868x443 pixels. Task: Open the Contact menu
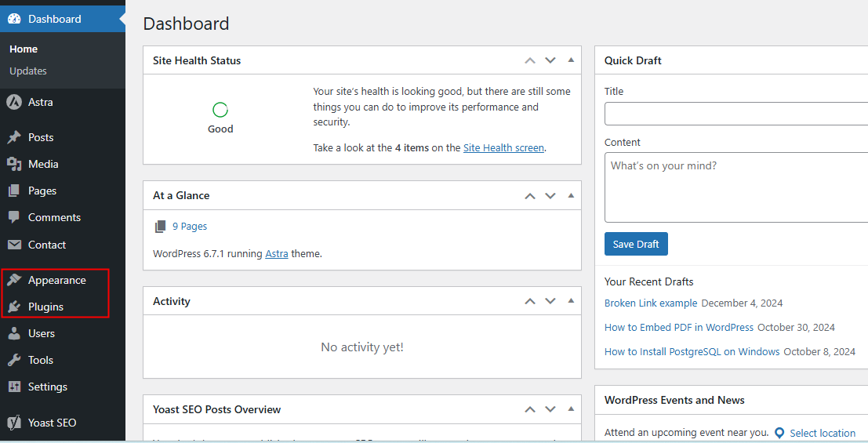pyautogui.click(x=63, y=245)
